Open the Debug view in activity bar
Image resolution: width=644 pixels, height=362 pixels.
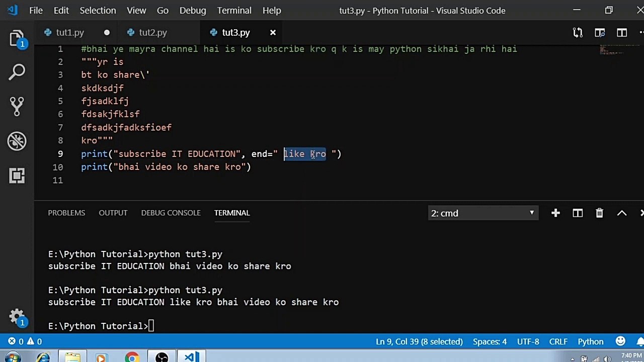click(17, 141)
